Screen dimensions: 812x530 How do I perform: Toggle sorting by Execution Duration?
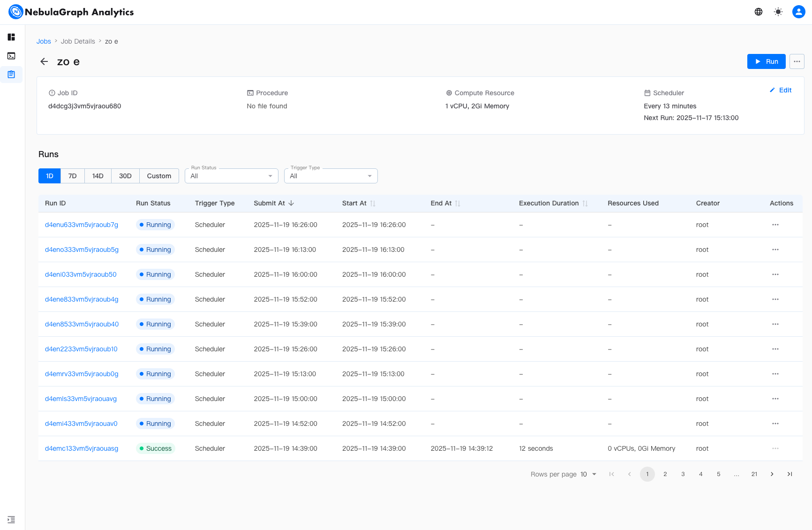click(585, 203)
